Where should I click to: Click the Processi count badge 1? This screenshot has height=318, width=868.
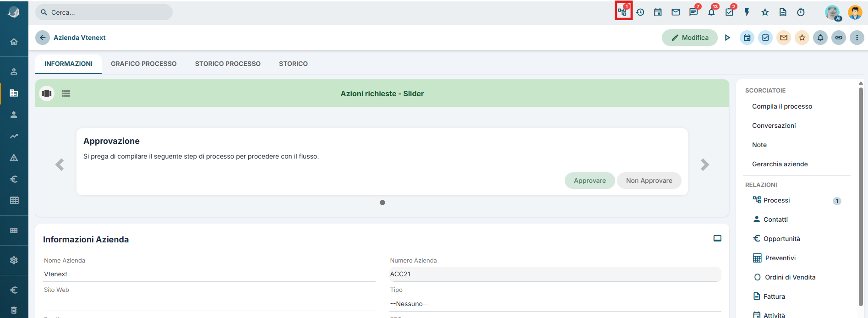(x=837, y=201)
